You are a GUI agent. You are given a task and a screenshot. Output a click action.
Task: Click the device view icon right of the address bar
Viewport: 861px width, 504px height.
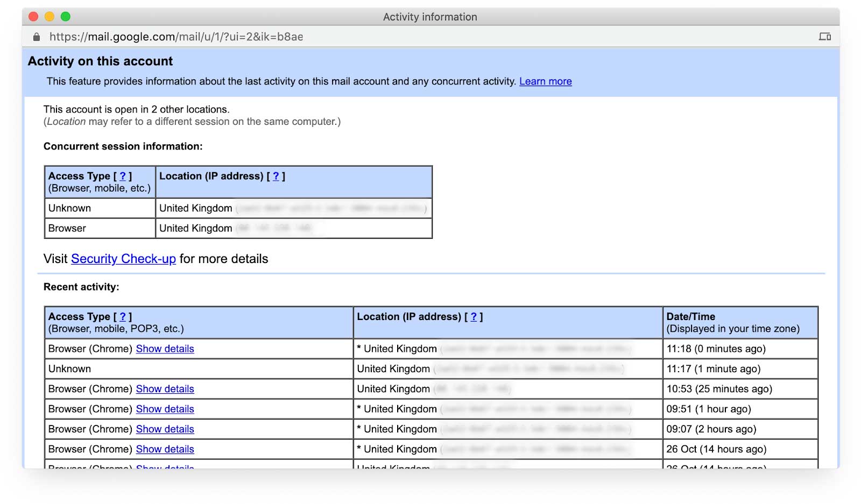pos(824,37)
